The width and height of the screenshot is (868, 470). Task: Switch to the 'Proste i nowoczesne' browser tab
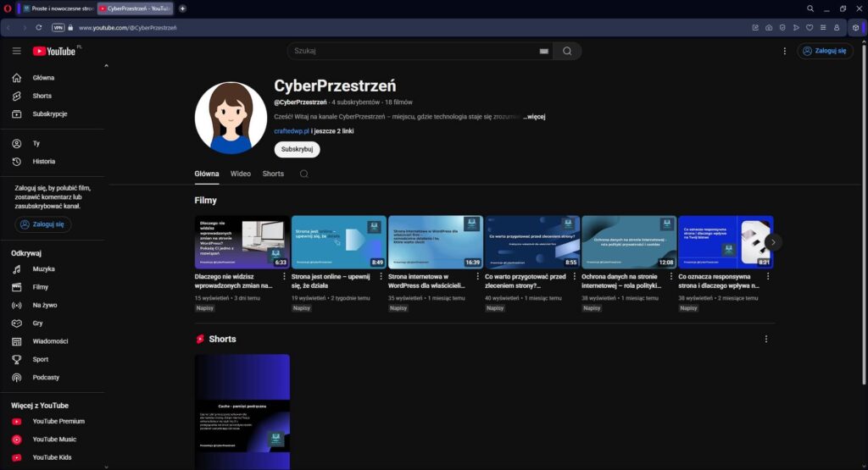(58, 8)
